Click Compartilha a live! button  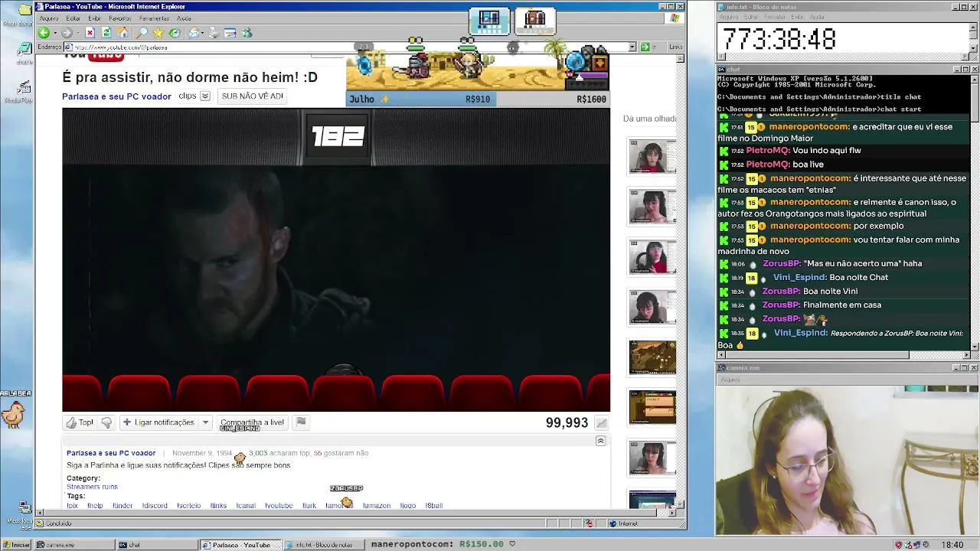pyautogui.click(x=252, y=422)
